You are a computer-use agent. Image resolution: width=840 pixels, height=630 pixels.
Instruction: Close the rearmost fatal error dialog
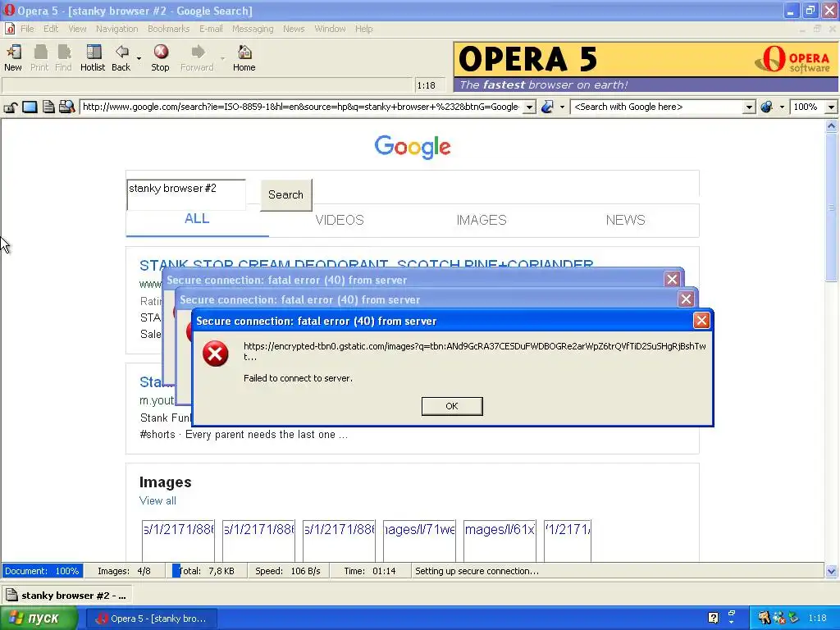pos(673,279)
